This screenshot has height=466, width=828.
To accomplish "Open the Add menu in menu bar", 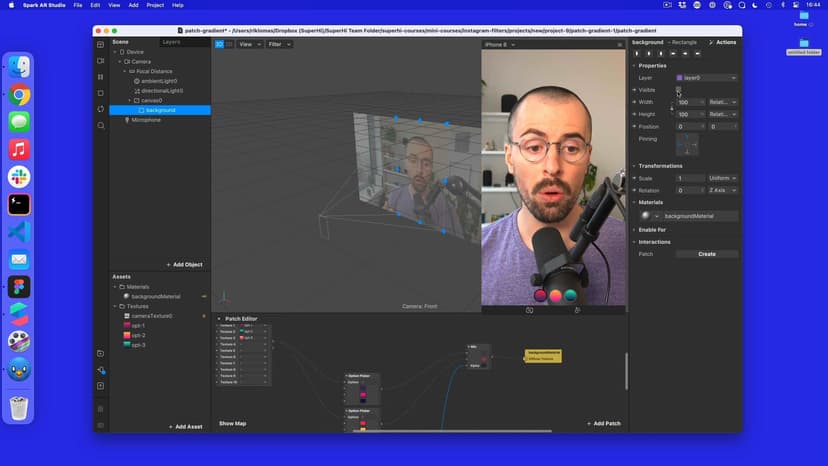I will pos(133,5).
